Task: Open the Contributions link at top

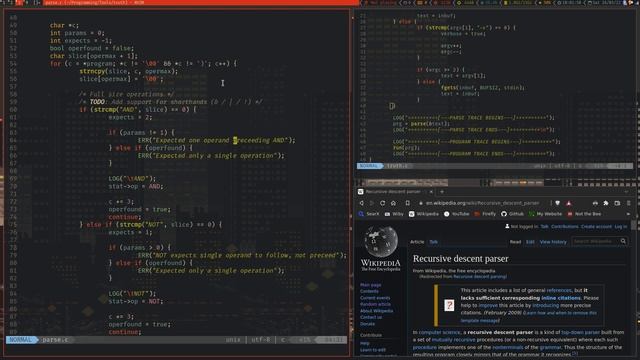Action: 564,227
